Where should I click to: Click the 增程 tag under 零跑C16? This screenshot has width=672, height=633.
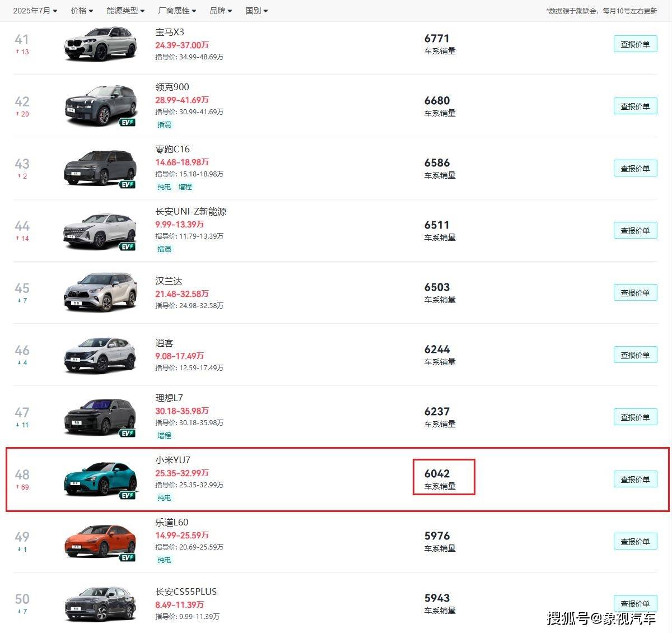click(x=185, y=187)
